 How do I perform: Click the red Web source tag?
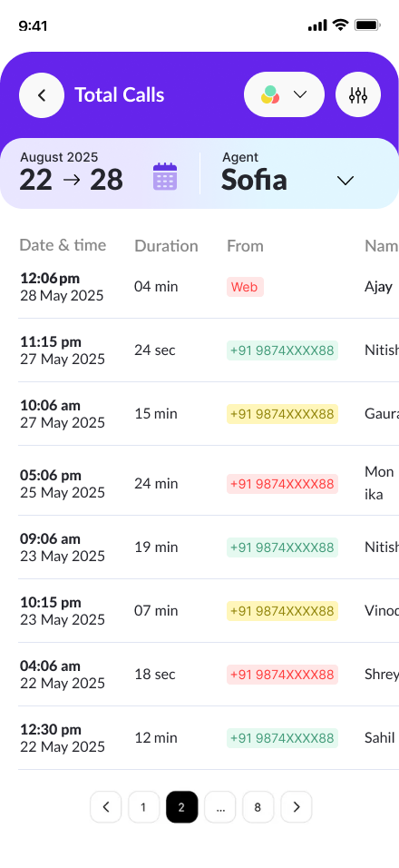(x=245, y=287)
